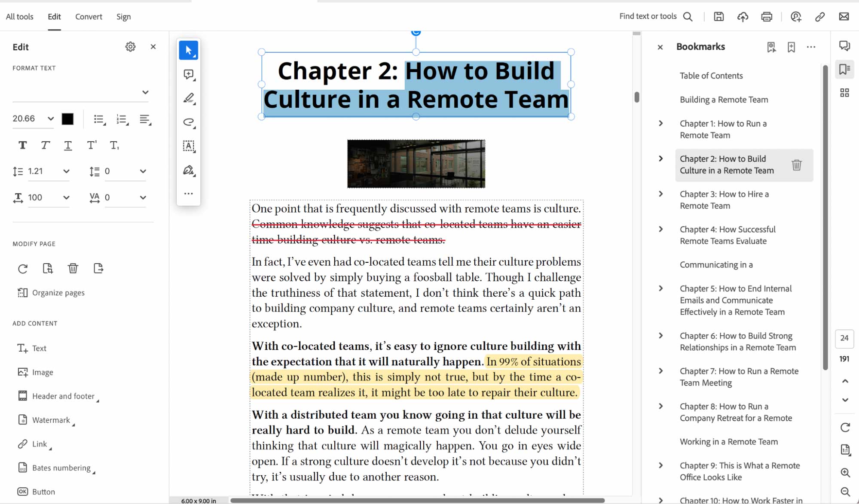Screen dimensions: 859x504
Task: Click the text box recognition tool
Action: [188, 146]
